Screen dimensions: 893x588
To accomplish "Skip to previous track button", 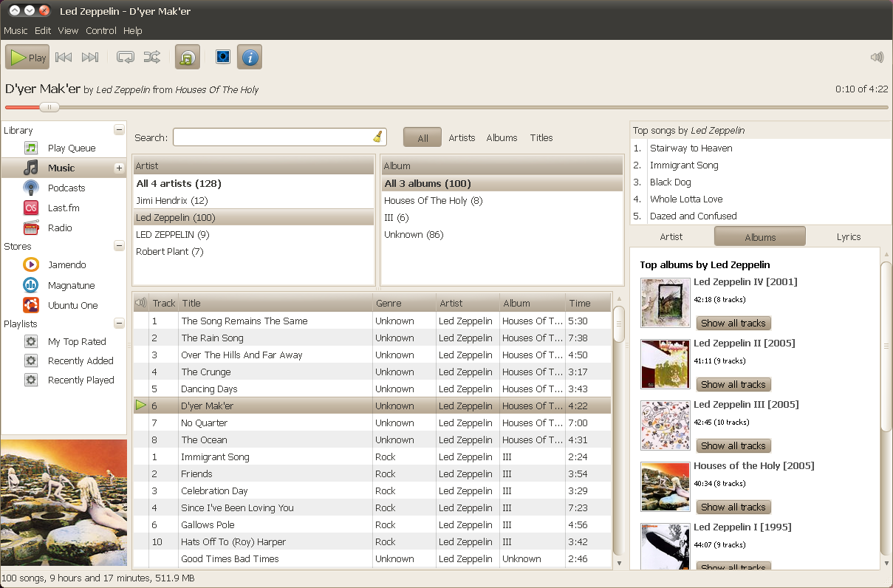I will click(64, 57).
